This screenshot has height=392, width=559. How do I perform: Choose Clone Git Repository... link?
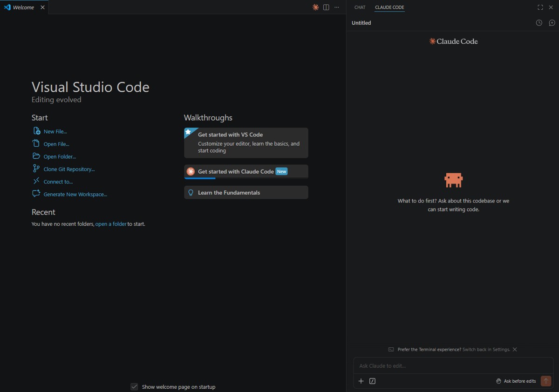69,169
